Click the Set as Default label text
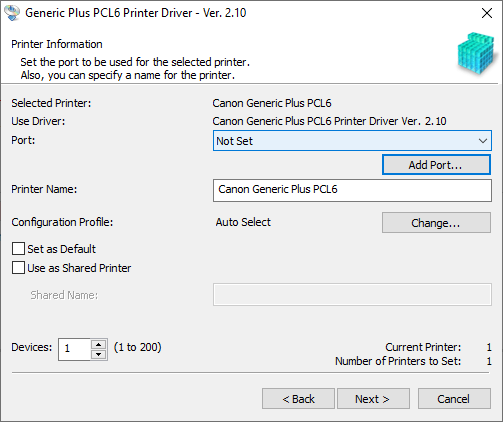503x422 pixels. click(x=61, y=249)
